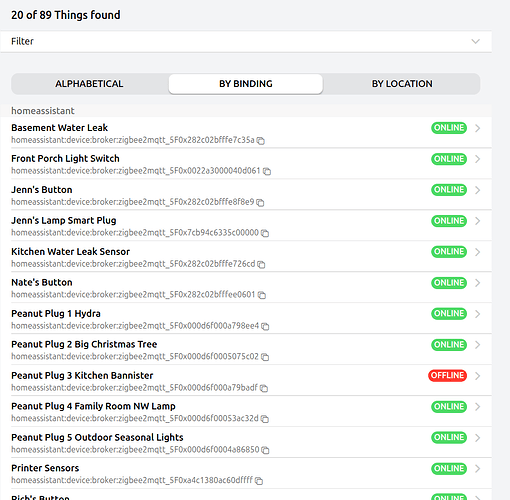Open Peanut Plug 4 Family Room chevron arrow
This screenshot has width=510, height=500.
(x=478, y=407)
